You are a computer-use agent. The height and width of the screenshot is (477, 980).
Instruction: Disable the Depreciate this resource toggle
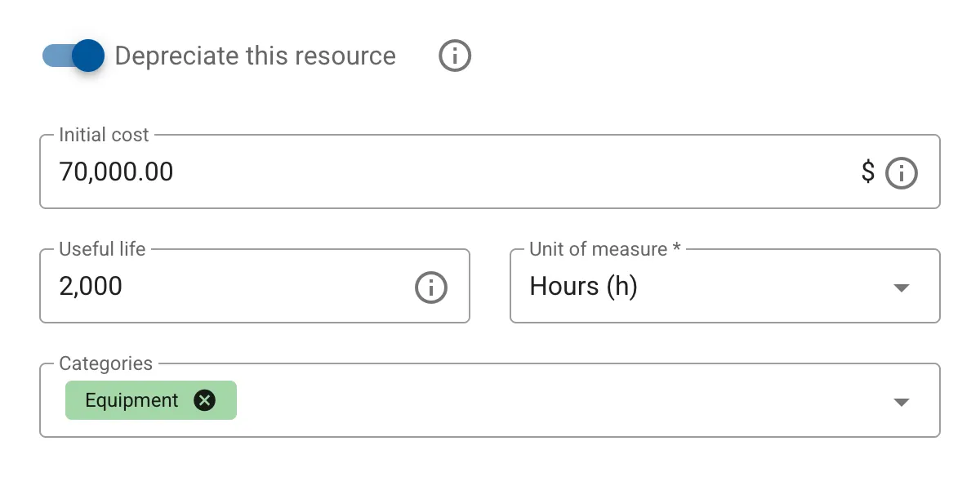[73, 55]
